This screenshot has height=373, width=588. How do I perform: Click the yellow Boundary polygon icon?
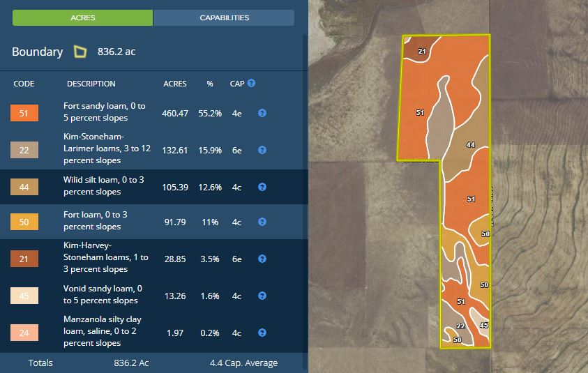pyautogui.click(x=80, y=52)
